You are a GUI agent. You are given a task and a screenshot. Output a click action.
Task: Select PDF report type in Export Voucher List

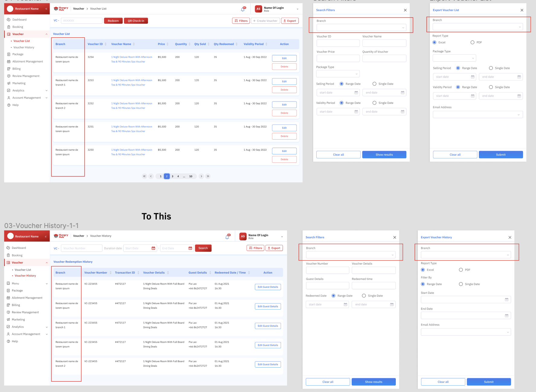[473, 43]
